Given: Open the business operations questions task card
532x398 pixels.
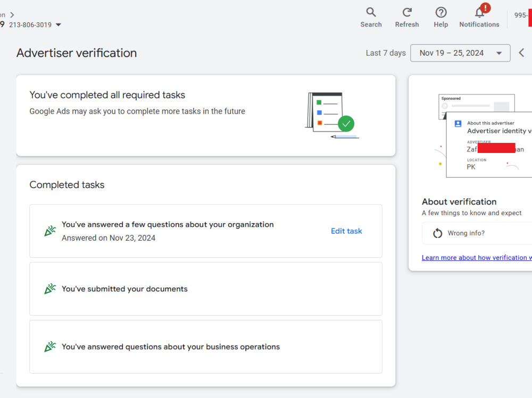Looking at the screenshot, I should coord(205,347).
